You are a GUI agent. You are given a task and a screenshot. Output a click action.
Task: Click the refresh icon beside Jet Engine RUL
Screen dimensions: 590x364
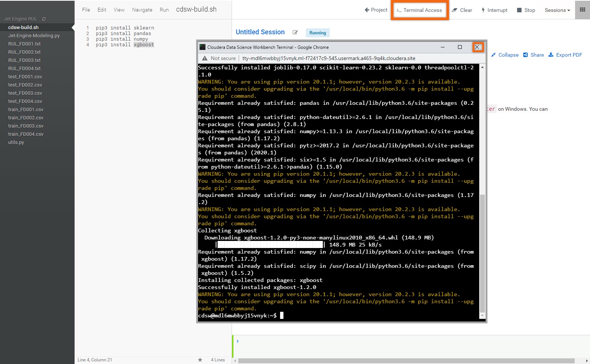[44, 19]
